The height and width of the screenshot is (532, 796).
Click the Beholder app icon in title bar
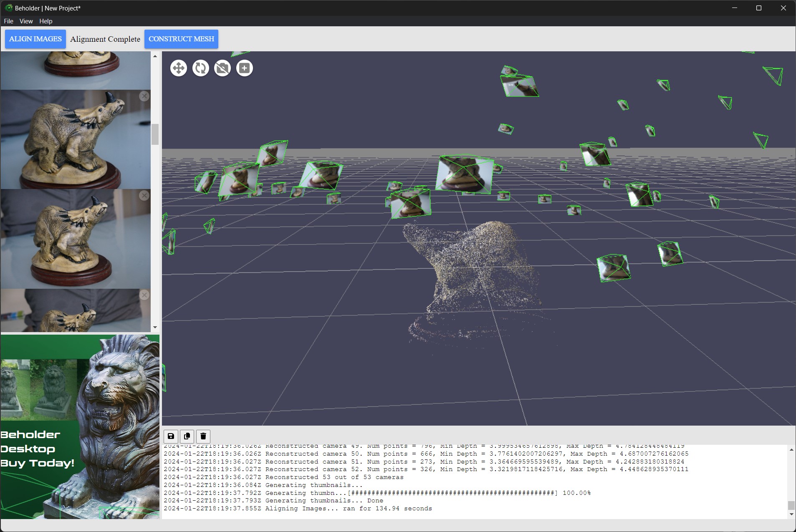coord(8,8)
